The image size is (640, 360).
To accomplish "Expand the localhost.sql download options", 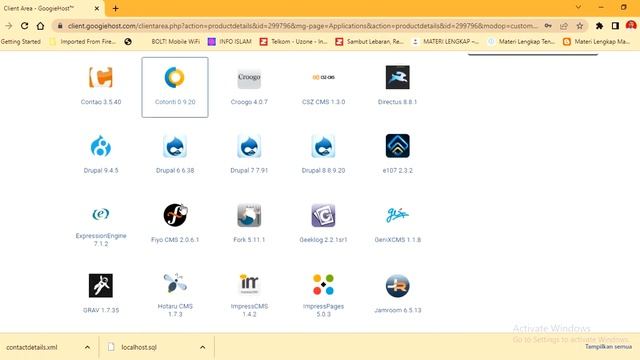I will [x=202, y=347].
